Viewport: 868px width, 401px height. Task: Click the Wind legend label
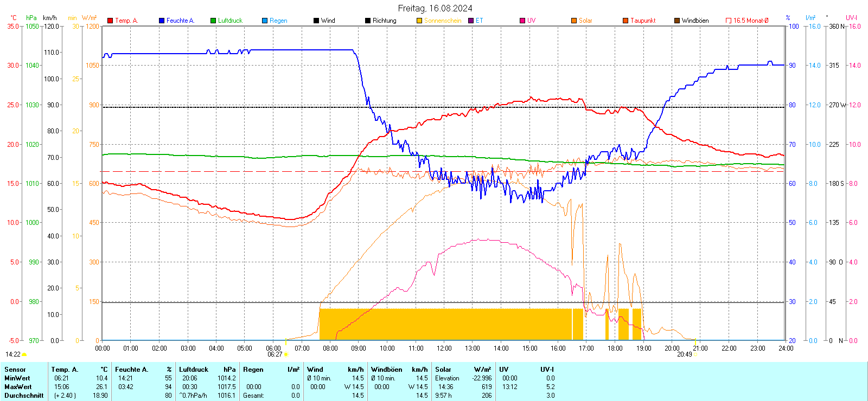click(328, 21)
